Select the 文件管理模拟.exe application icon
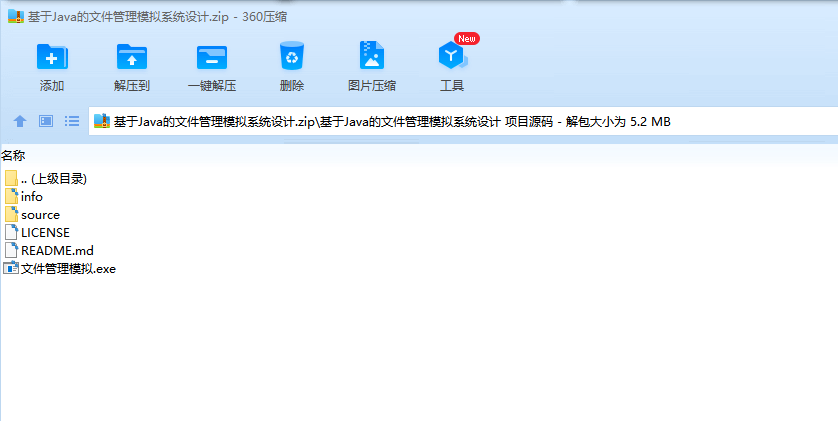The height and width of the screenshot is (421, 838). point(11,268)
